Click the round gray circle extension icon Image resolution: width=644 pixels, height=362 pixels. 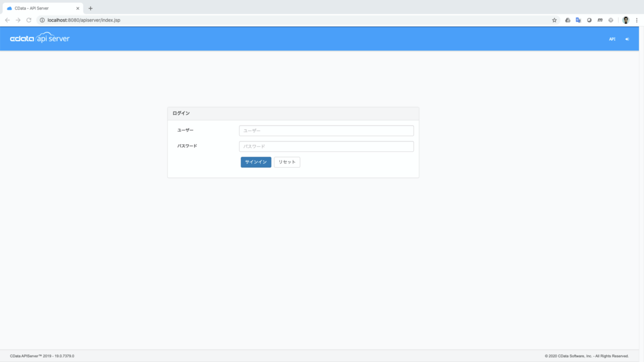click(x=589, y=20)
